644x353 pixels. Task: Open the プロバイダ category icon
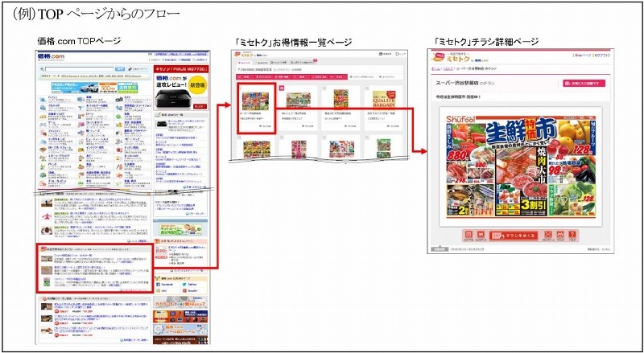click(43, 108)
